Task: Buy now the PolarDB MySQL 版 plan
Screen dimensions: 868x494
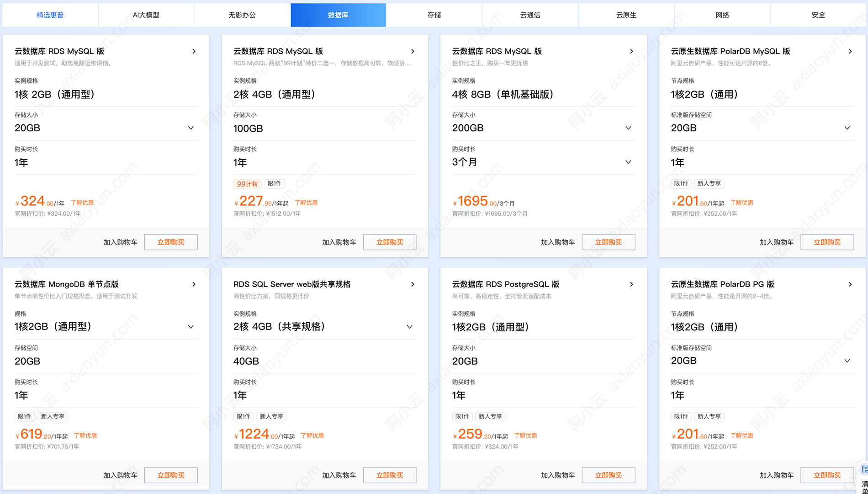Action: 827,242
